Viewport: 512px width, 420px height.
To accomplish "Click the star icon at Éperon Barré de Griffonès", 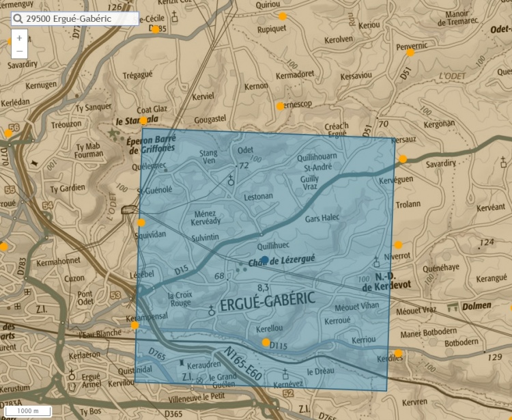I will pyautogui.click(x=113, y=131).
